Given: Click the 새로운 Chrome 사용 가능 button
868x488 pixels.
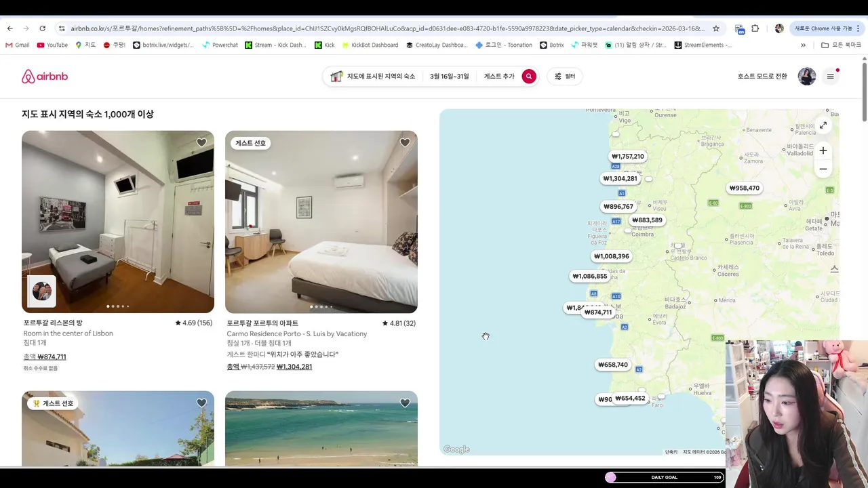Looking at the screenshot, I should [x=825, y=28].
